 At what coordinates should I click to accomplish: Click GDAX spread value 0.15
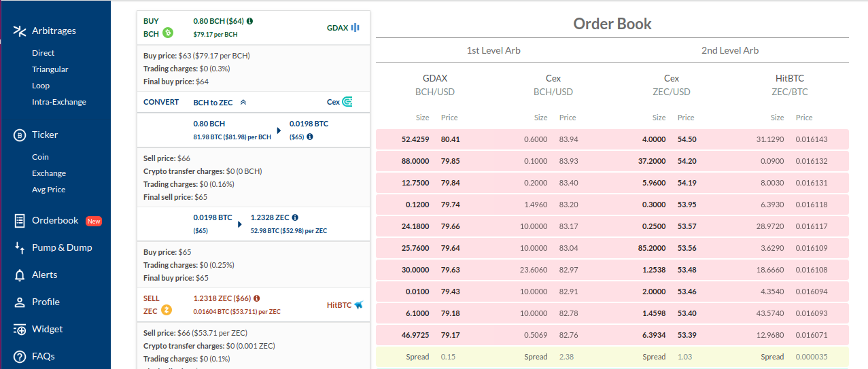448,357
